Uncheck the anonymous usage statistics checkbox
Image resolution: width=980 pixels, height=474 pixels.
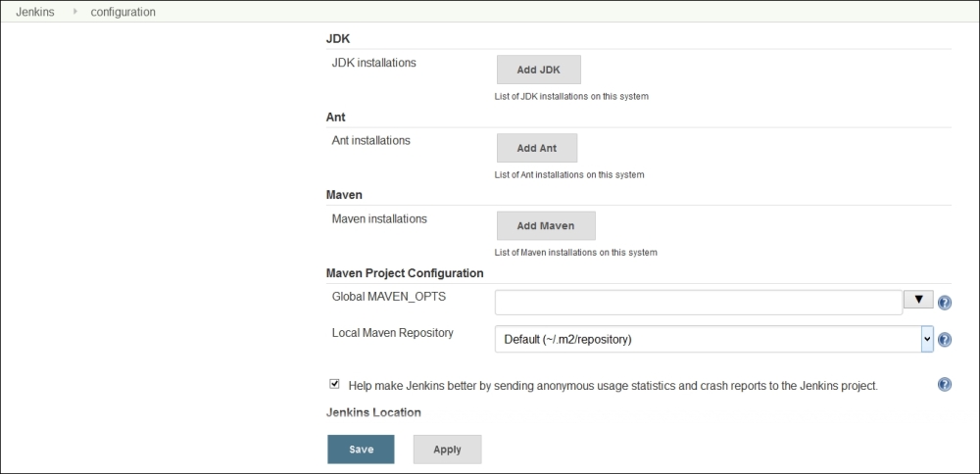335,385
